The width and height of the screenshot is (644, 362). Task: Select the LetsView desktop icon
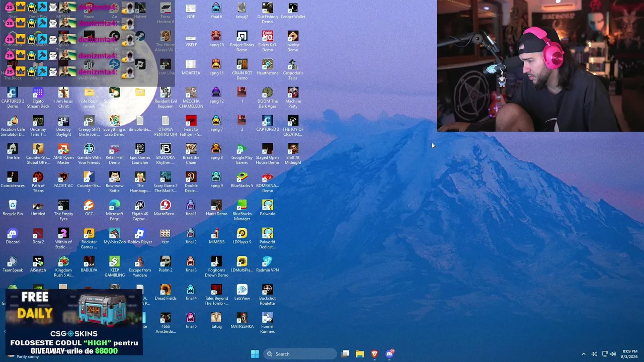click(x=242, y=293)
